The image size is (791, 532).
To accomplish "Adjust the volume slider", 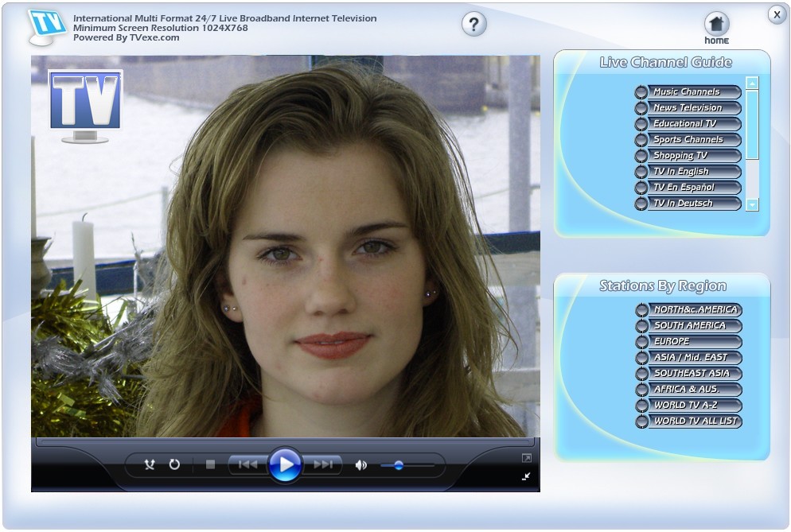I will (398, 465).
